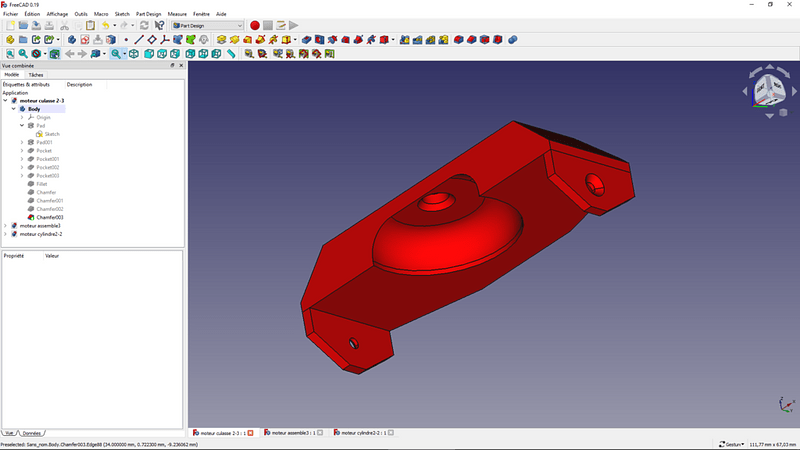
Task: Select the Chamfer tool in toolbar
Action: pyautogui.click(x=471, y=39)
